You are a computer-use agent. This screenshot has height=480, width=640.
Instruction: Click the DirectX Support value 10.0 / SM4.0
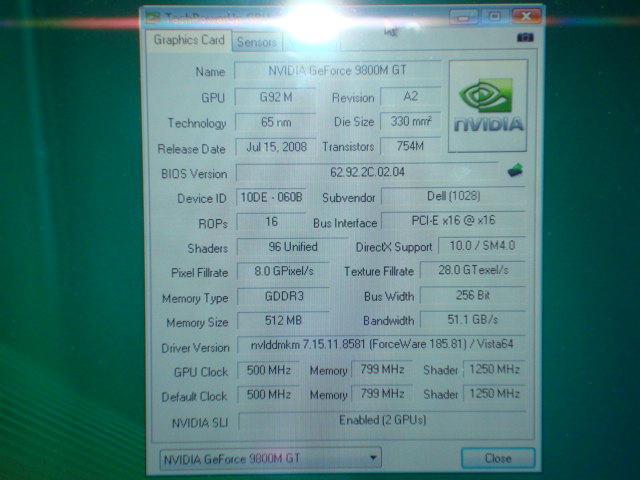482,246
